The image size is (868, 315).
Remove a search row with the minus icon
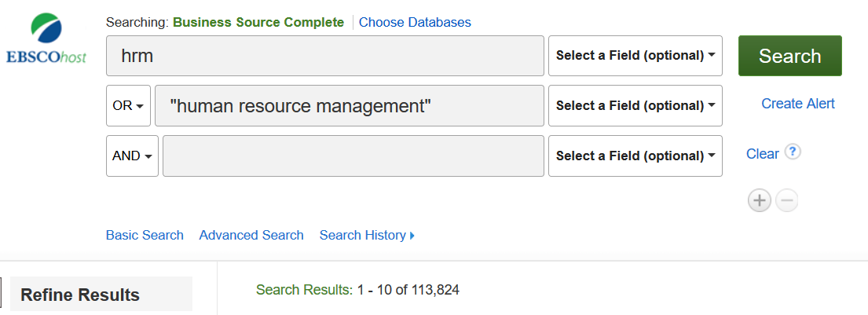click(x=786, y=201)
